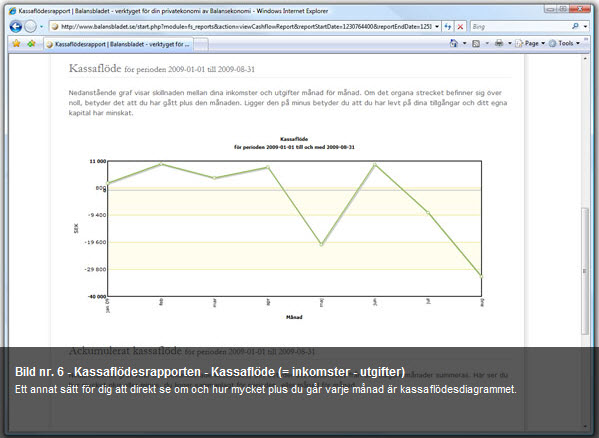Open the Tools menu dropdown
Image resolution: width=599 pixels, height=438 pixels.
coord(564,44)
